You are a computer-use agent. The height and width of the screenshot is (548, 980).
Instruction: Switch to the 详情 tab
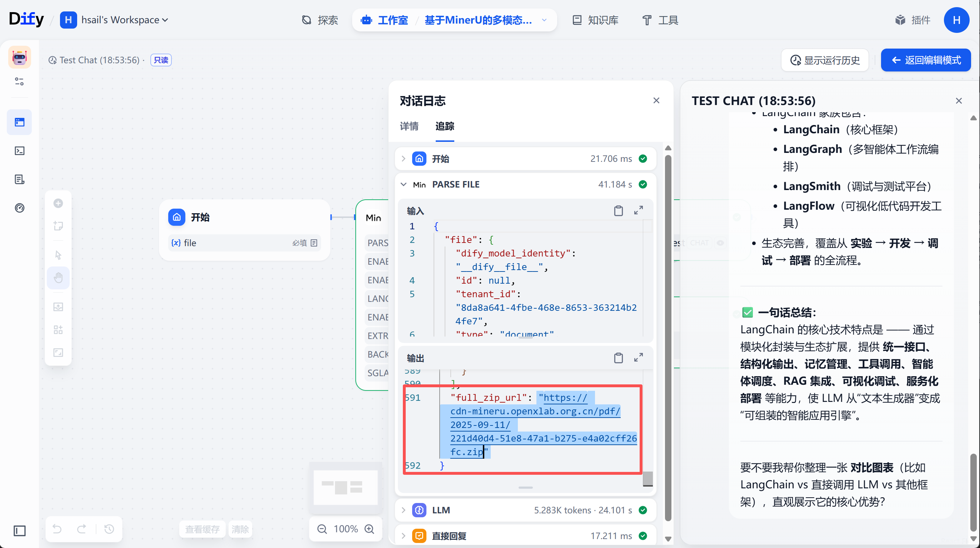[x=409, y=126]
